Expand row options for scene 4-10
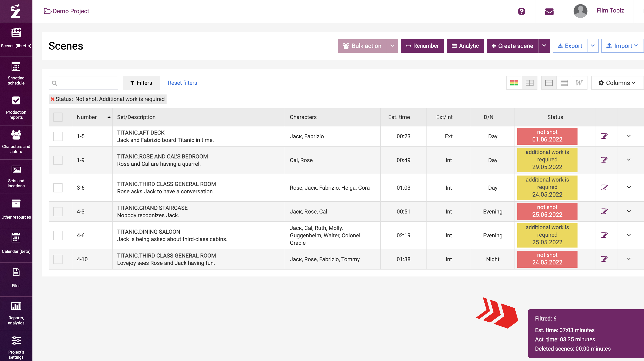644x361 pixels. 629,259
